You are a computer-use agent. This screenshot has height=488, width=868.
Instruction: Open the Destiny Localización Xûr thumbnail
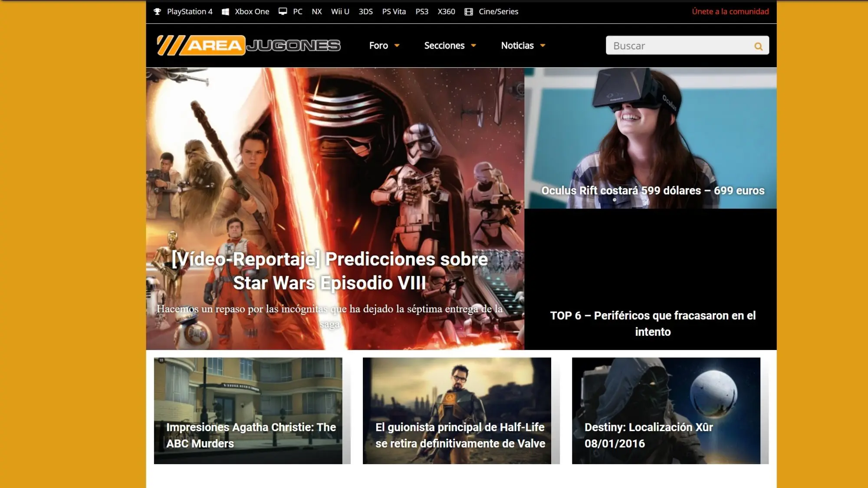666,411
